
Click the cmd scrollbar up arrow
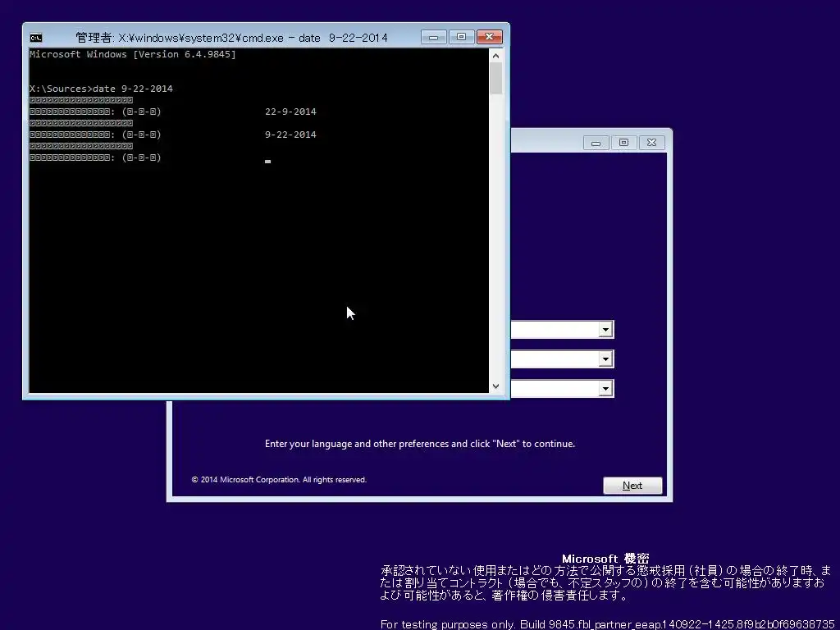[495, 56]
